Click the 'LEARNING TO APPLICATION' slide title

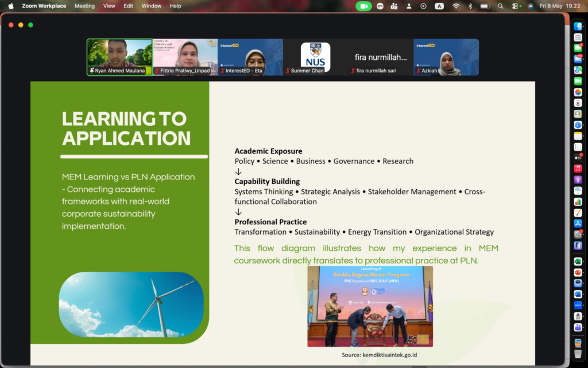(126, 128)
